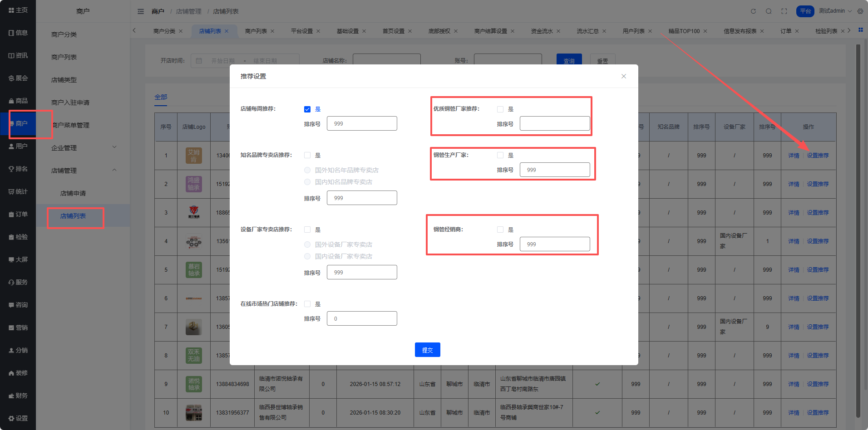Enable the 优质钢管厂家推荐 checkbox
This screenshot has width=868, height=430.
point(500,109)
